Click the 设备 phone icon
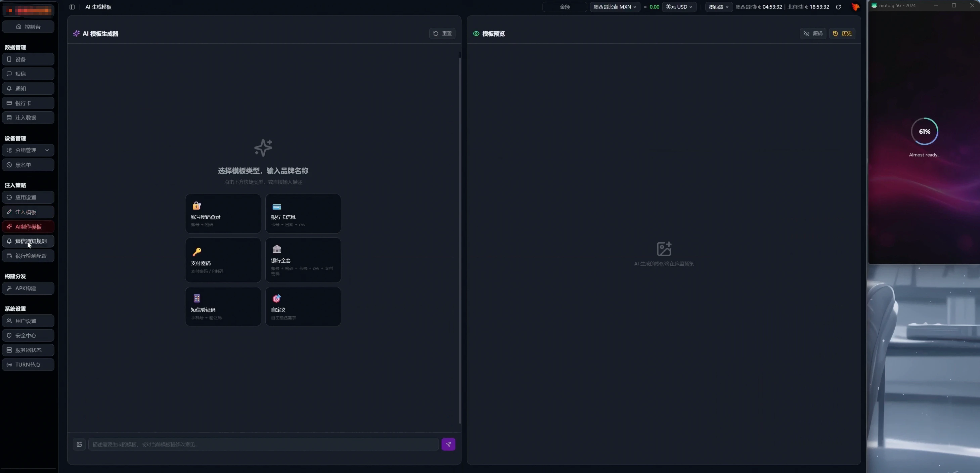The height and width of the screenshot is (473, 980). [9, 59]
